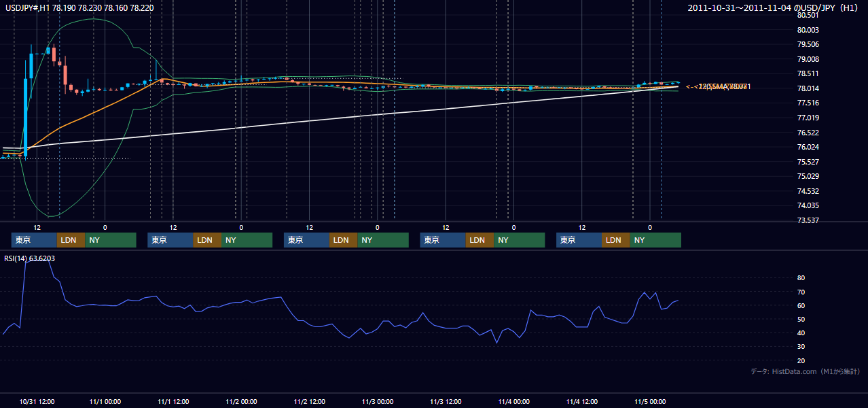Click the 11/4 00:00 time axis label
Screen dimensions: 868x408
click(513, 401)
